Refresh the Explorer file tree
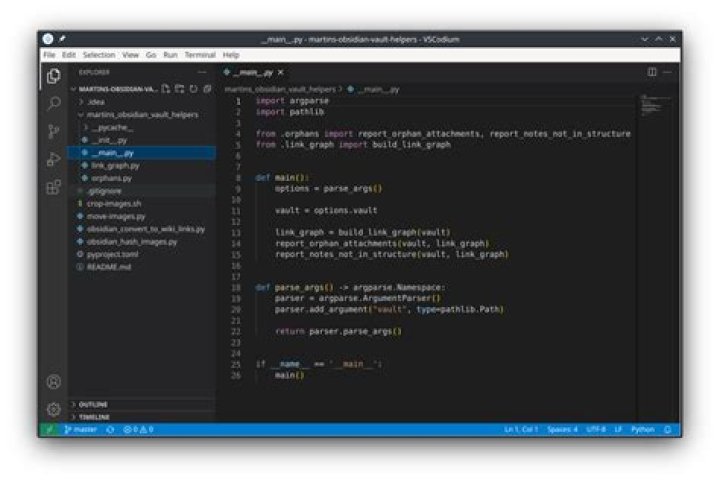Image resolution: width=720 pixels, height=482 pixels. (193, 89)
